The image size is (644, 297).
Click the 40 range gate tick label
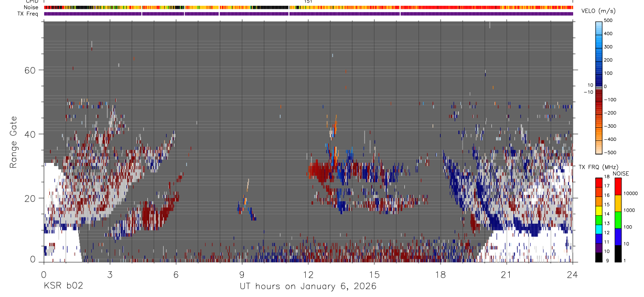click(30, 134)
